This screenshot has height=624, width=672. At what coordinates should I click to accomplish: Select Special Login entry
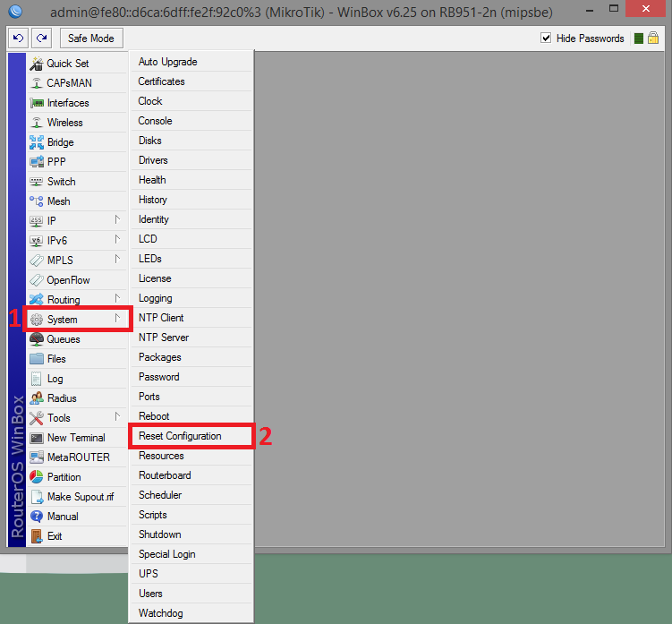(x=191, y=554)
